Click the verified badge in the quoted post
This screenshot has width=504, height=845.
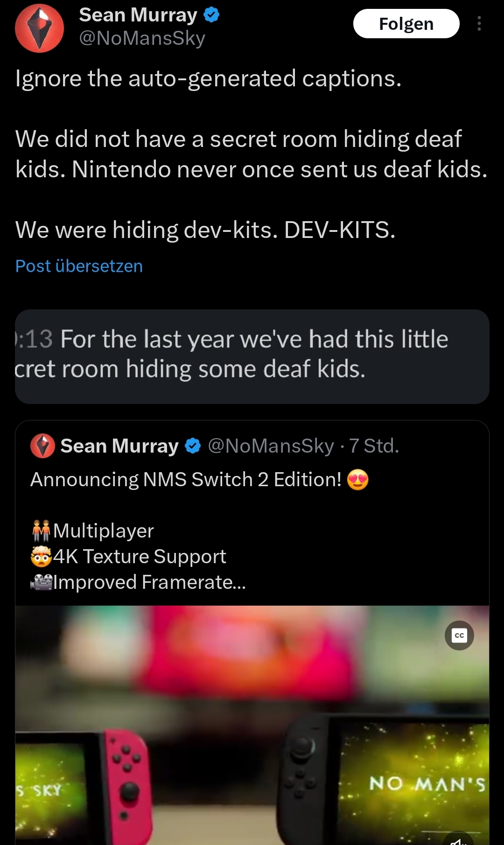[193, 446]
